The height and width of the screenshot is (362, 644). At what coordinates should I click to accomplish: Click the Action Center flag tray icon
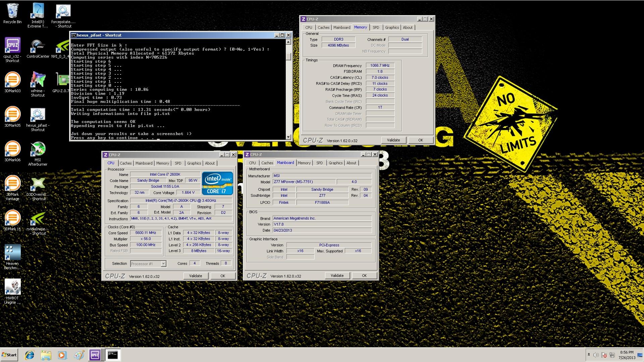point(604,355)
